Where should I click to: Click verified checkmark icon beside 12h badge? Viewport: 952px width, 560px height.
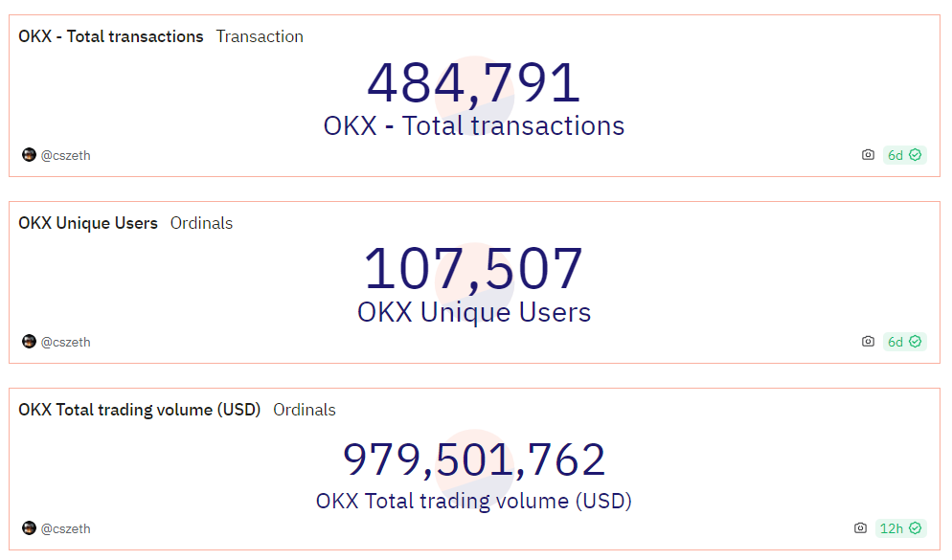[x=915, y=527]
